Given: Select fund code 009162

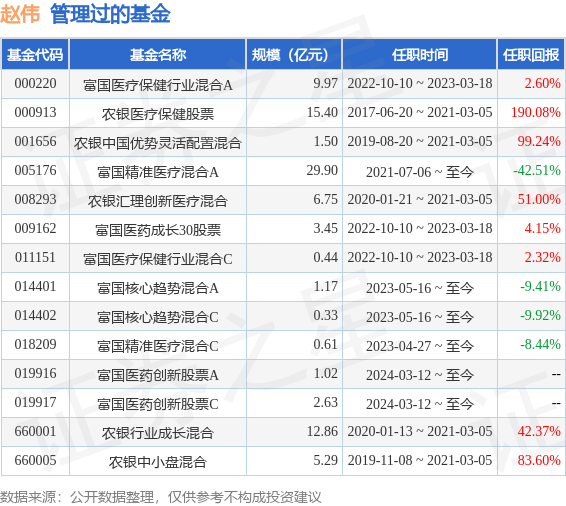Looking at the screenshot, I should [x=35, y=228].
